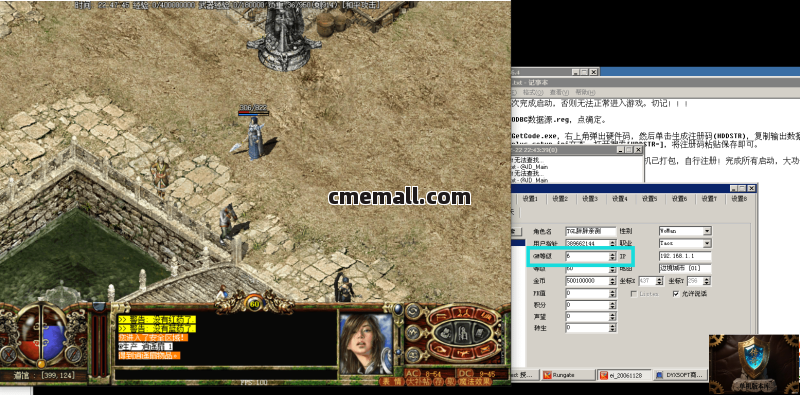Screen dimensions: 800x395
Task: Click the middle round silver zigzag button
Action: point(412,333)
